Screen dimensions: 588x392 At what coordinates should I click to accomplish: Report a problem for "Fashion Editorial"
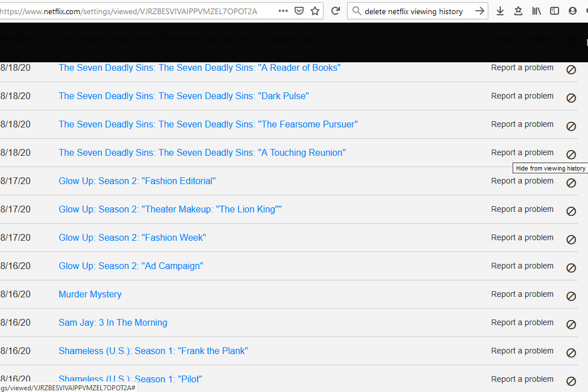click(x=522, y=181)
